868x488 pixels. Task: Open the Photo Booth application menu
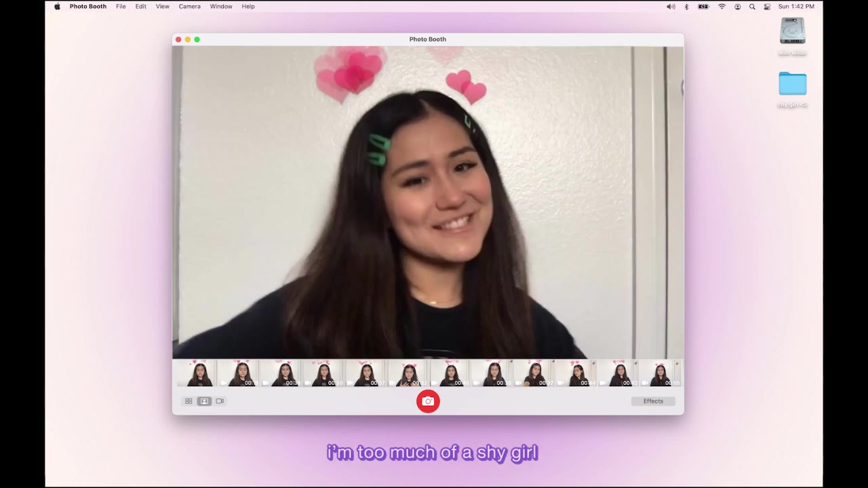[87, 6]
